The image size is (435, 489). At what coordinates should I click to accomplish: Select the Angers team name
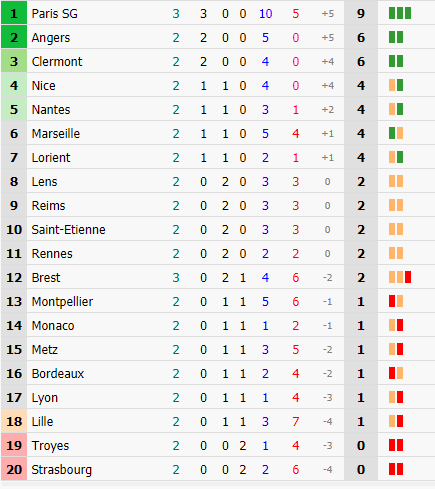pos(51,38)
